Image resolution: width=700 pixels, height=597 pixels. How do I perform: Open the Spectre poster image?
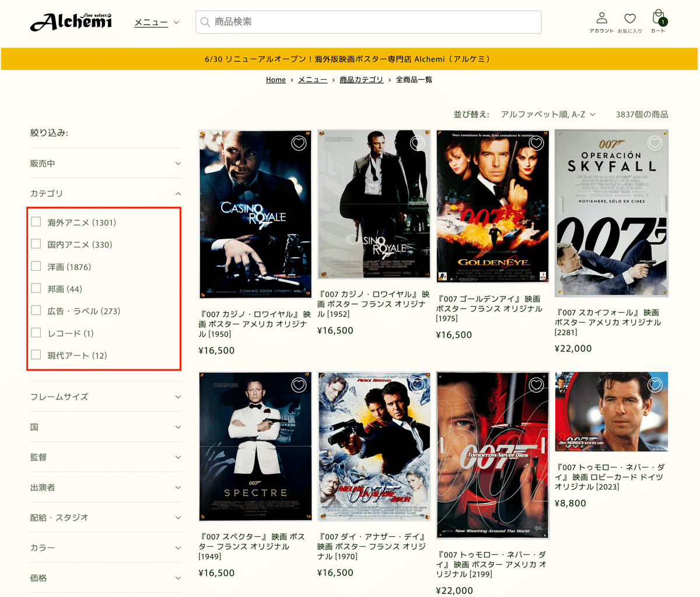[x=255, y=446]
